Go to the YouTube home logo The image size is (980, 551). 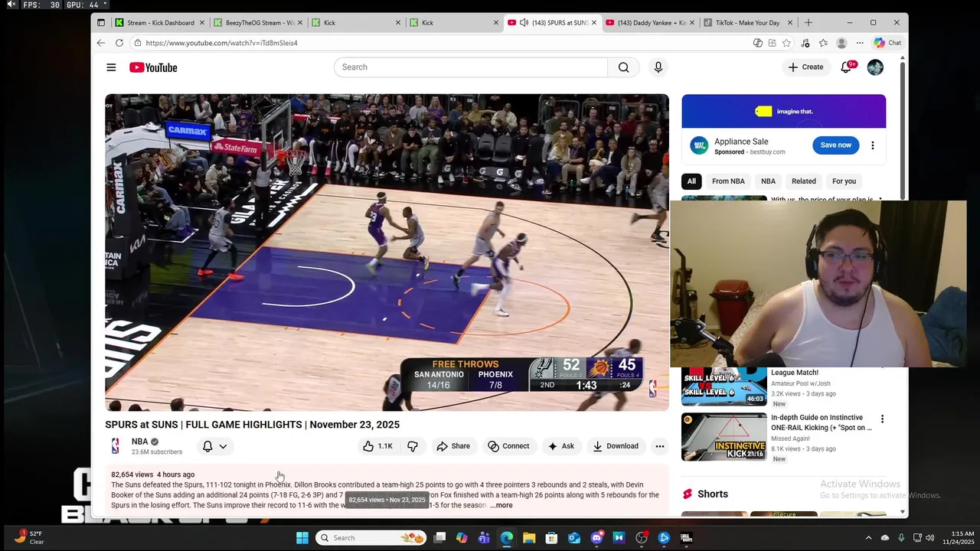[153, 67]
